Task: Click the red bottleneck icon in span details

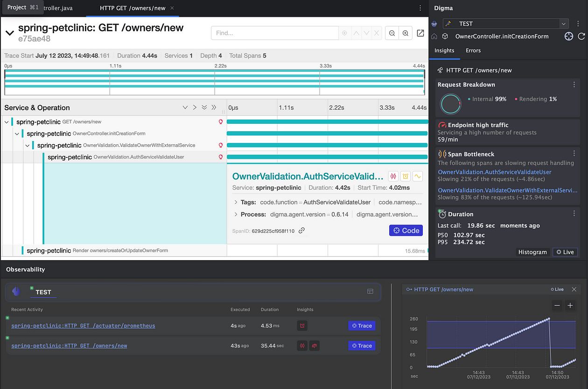Action: (x=393, y=176)
